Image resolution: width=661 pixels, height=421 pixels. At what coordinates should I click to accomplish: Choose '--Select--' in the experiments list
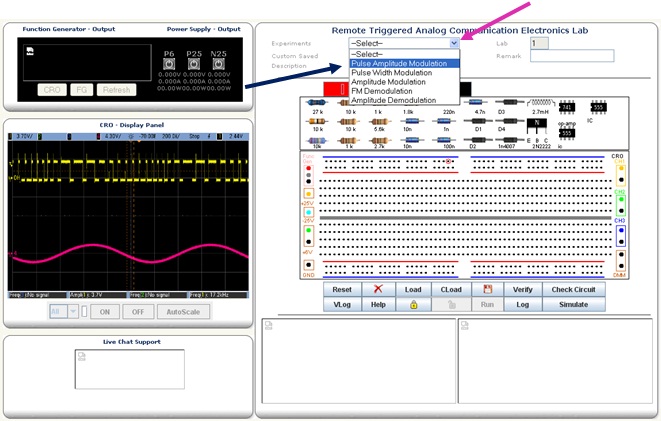click(x=404, y=54)
